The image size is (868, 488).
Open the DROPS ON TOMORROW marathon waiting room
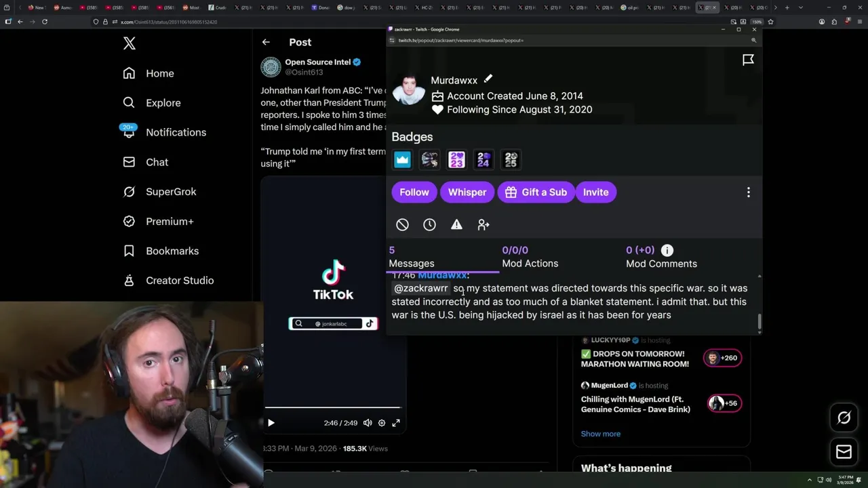[635, 359]
